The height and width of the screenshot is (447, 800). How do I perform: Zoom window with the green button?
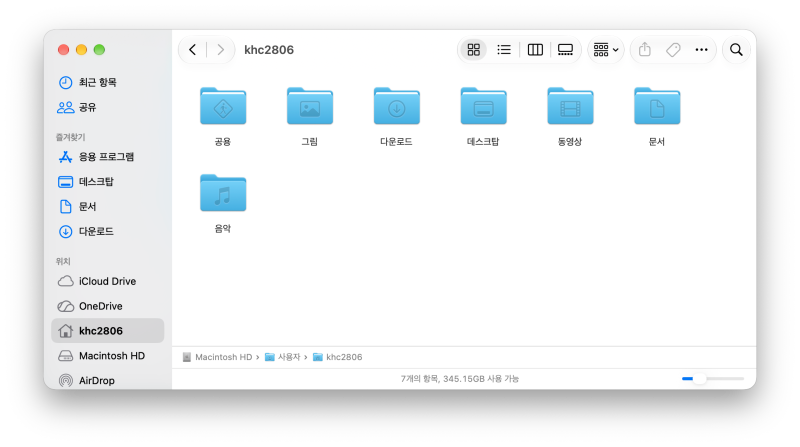click(99, 49)
